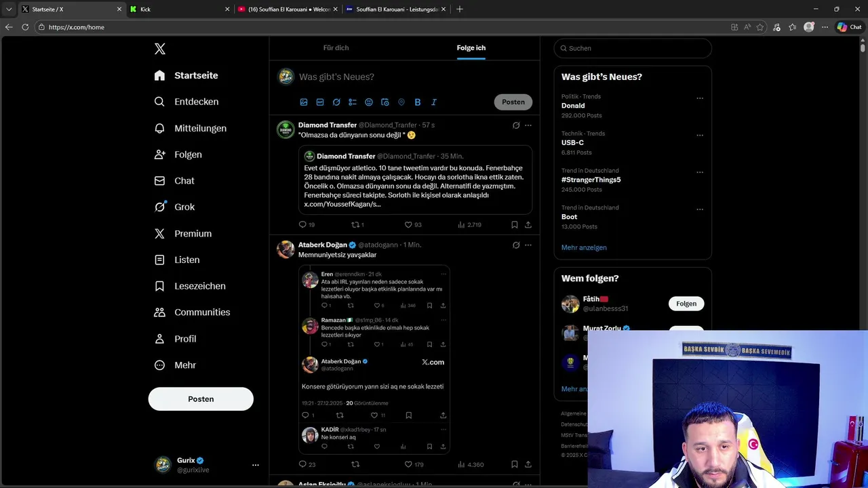The width and height of the screenshot is (868, 488).
Task: Toggle bold formatting in composer
Action: point(418,102)
